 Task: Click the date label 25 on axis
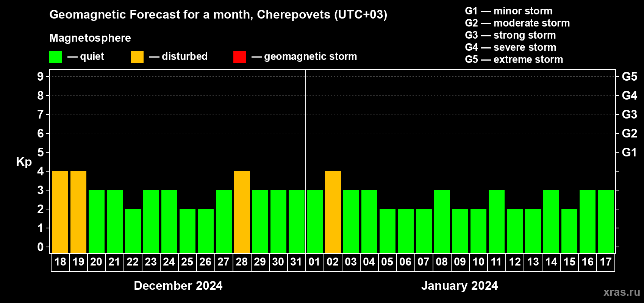(187, 262)
